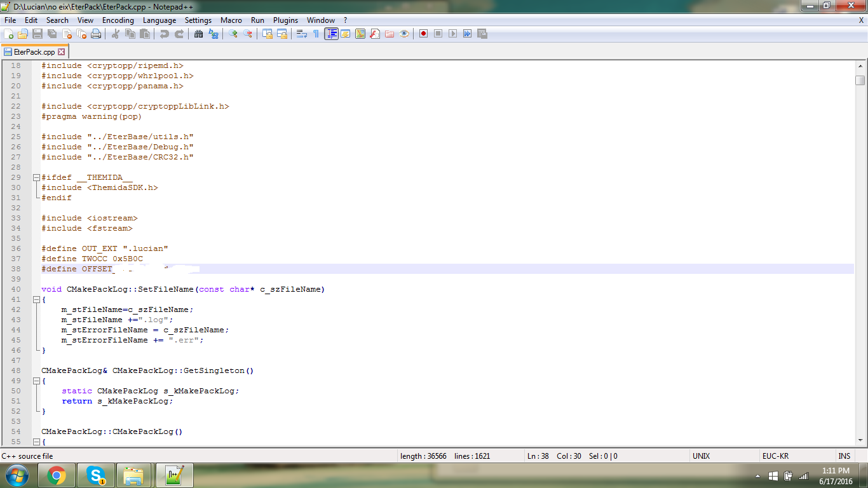Click the Replace toolbar icon
868x488 pixels.
pos(214,34)
